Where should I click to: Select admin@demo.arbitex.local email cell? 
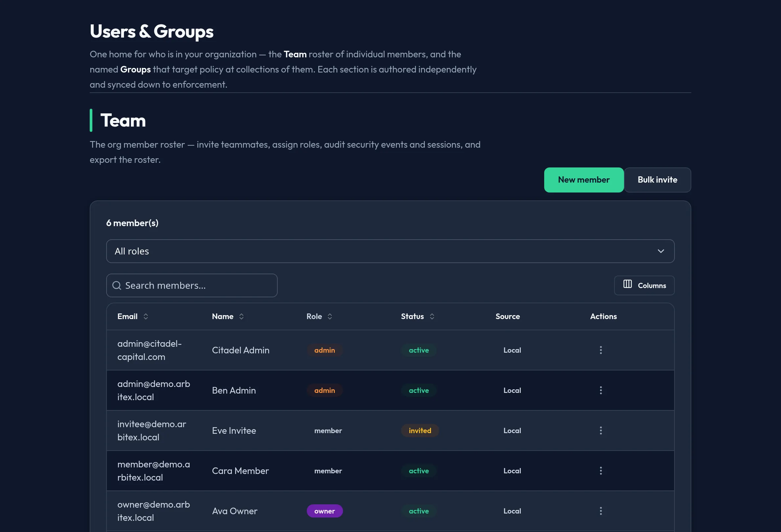click(154, 390)
